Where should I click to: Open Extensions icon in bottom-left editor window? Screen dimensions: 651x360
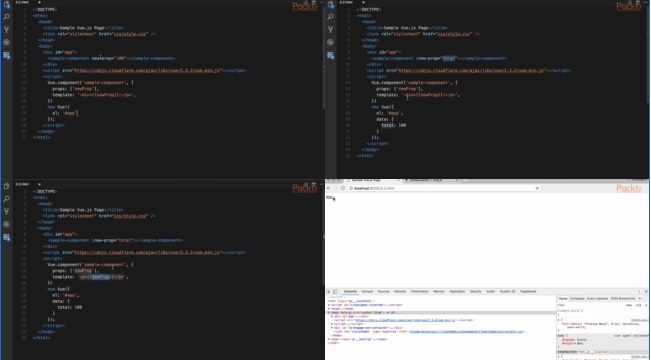[x=6, y=237]
